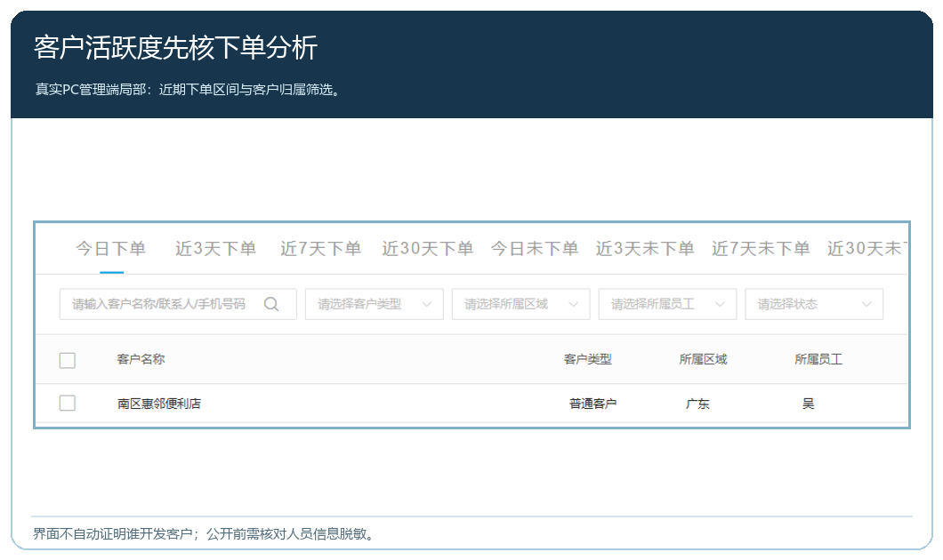Click customer name 南区惠邻便利店

[x=158, y=404]
